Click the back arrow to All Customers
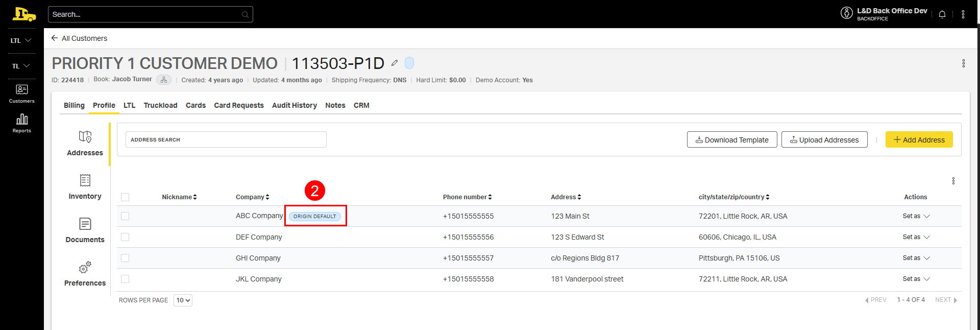The image size is (980, 330). pyautogui.click(x=55, y=38)
